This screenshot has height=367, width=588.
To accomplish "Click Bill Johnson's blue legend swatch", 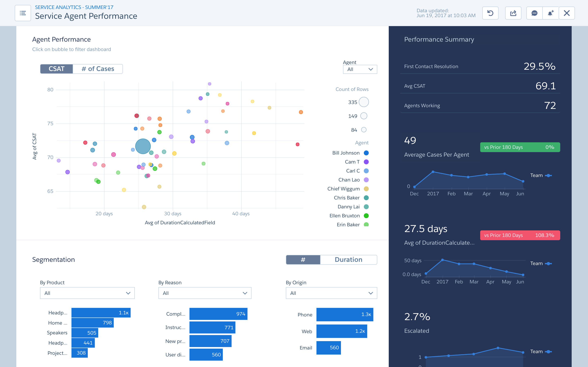I will tap(366, 153).
